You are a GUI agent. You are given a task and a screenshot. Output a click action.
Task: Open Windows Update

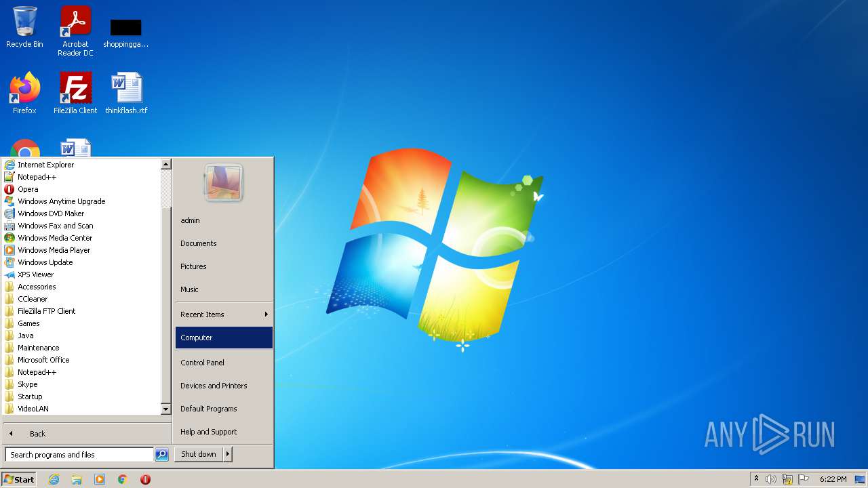[x=81, y=262]
